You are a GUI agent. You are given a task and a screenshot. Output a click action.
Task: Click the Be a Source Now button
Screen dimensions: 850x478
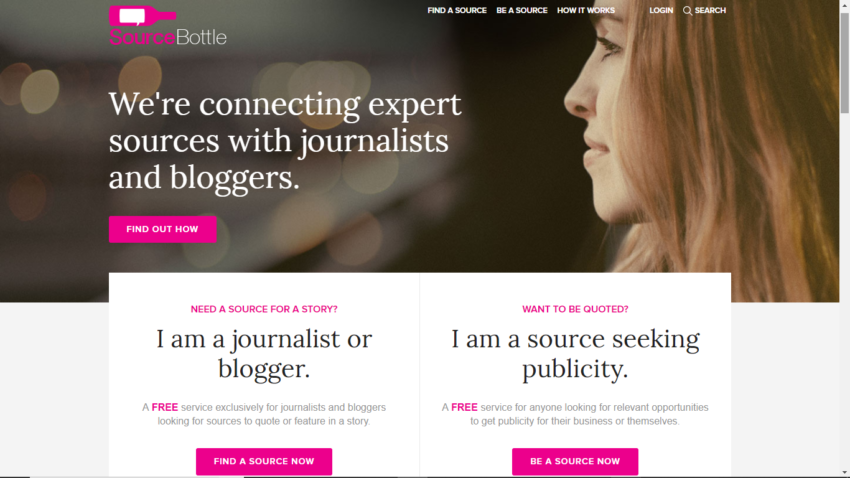[575, 461]
